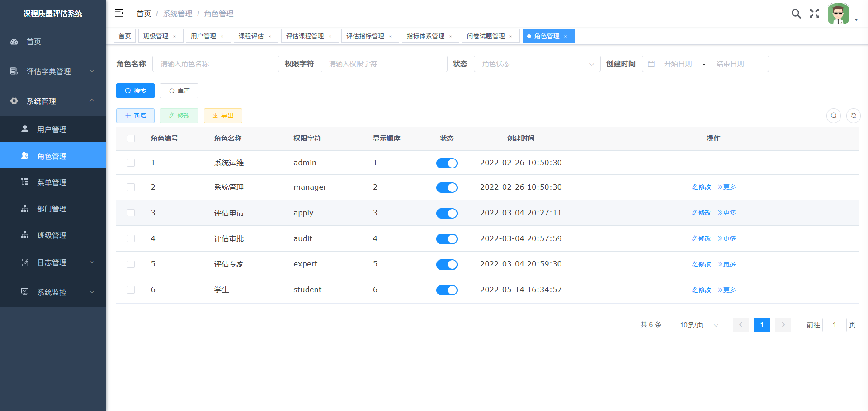Viewport: 868px width, 411px height.
Task: Check the row for 评估申请
Action: coord(131,213)
